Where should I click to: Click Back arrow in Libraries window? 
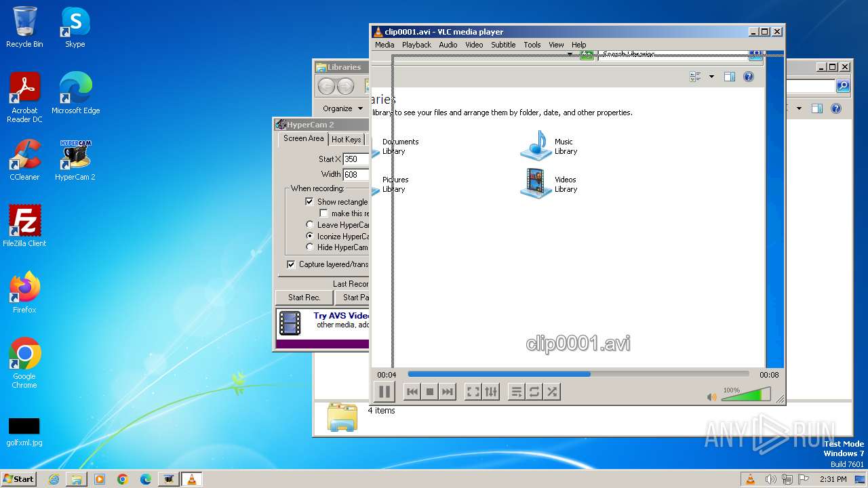(326, 86)
